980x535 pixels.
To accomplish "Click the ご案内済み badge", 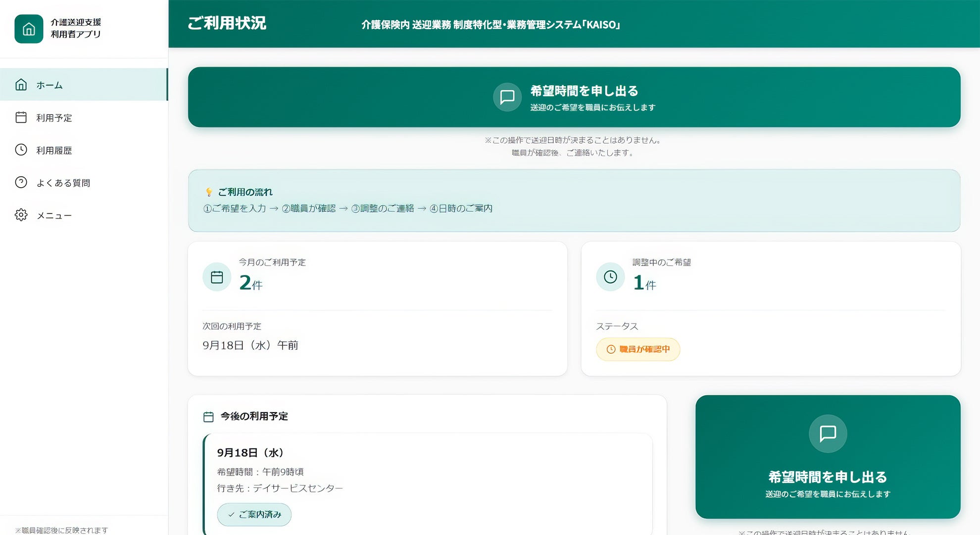I will 254,515.
